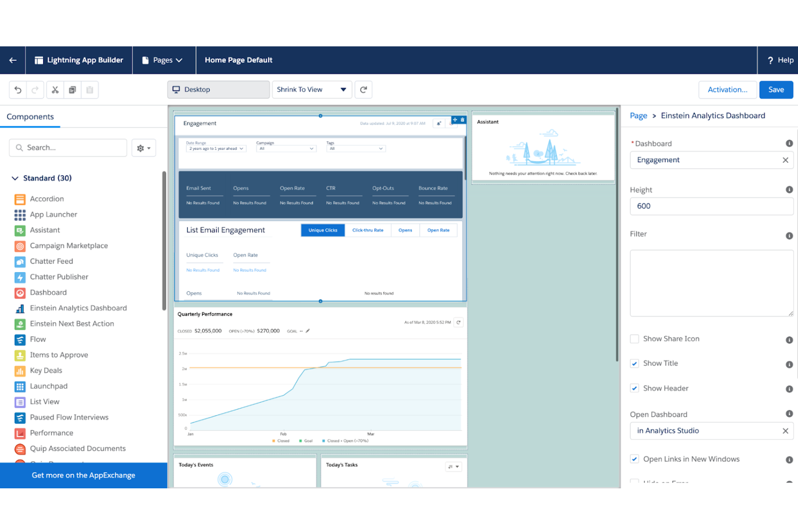This screenshot has width=798, height=532.
Task: Click the Save button
Action: (776, 89)
